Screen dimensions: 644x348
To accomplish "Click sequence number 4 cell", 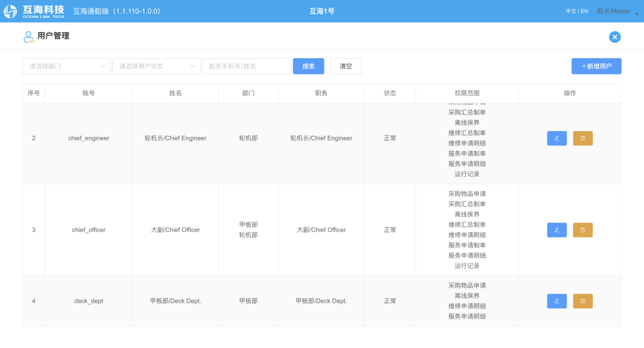I will pos(33,301).
